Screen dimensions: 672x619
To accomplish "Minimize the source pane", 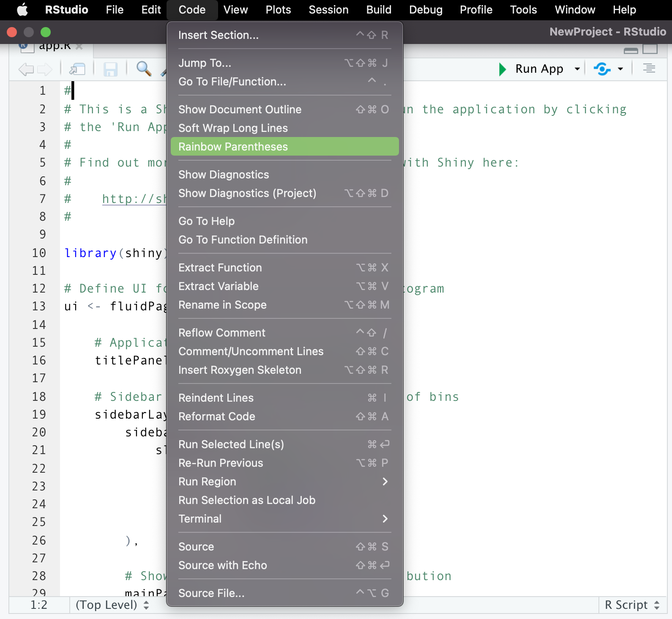I will pos(631,50).
